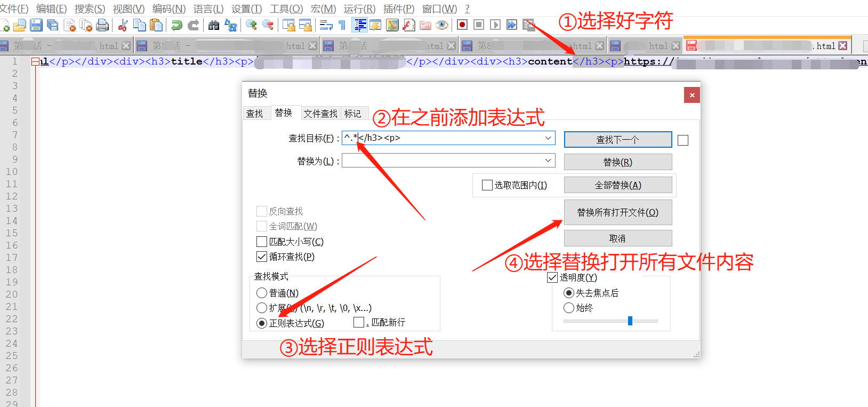Toggle Show all characters pilcrow icon

(x=342, y=25)
